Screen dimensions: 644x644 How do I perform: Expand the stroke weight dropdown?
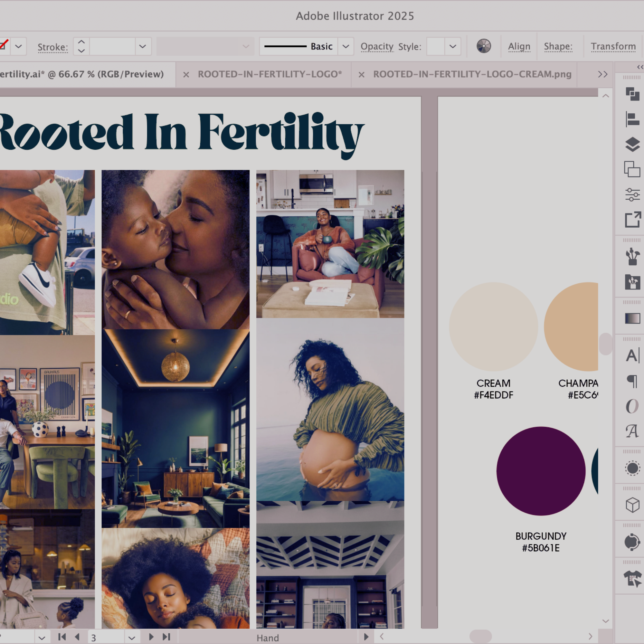[x=142, y=46]
